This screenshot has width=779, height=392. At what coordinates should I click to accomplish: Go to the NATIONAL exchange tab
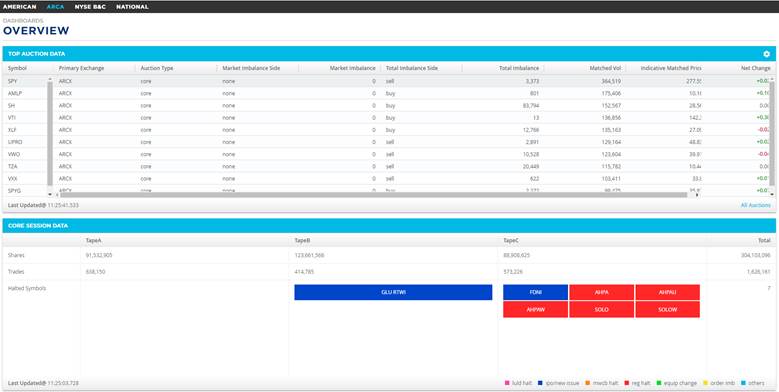132,7
